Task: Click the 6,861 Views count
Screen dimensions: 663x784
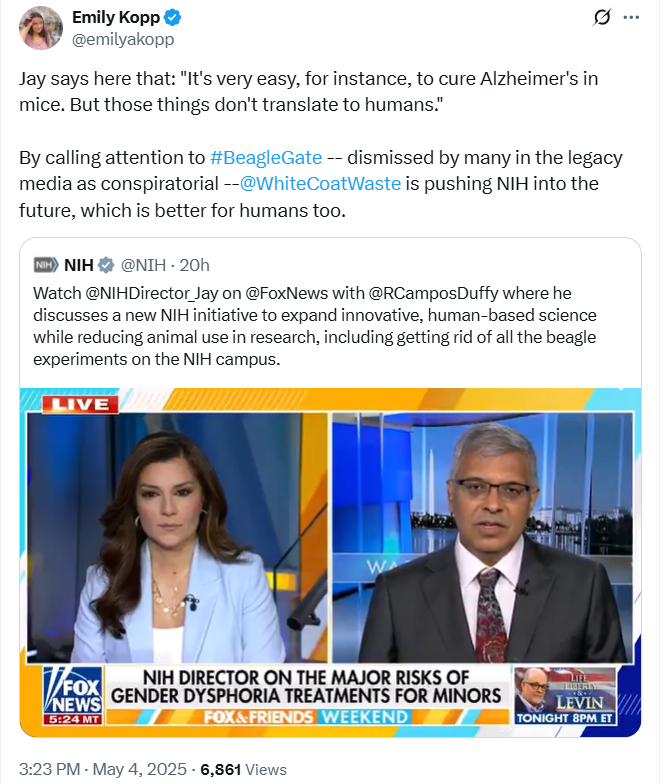Action: tap(244, 769)
